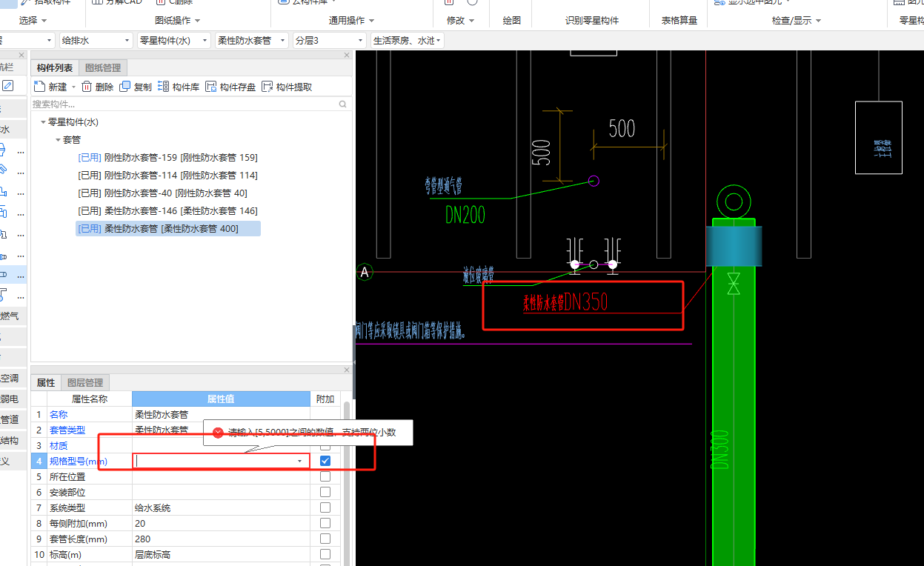Toggle 附加 checkbox for 安装部位 row
Viewport: 924px width, 566px height.
[325, 492]
